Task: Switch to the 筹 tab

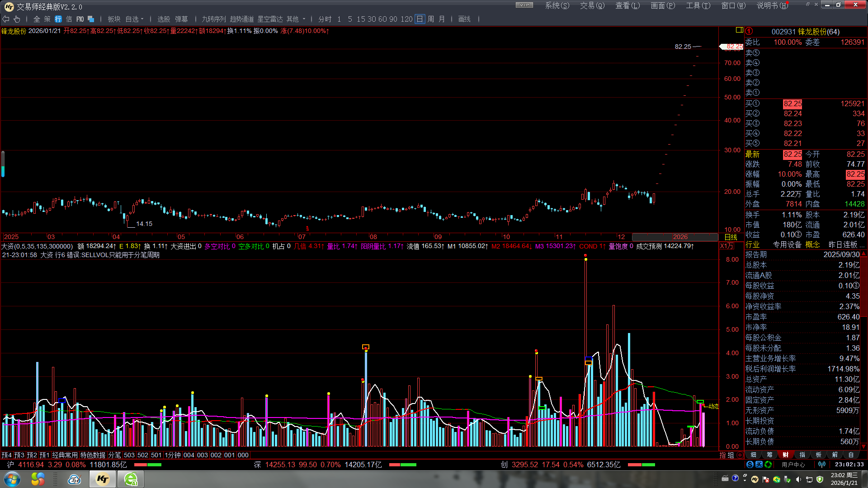Action: 769,455
